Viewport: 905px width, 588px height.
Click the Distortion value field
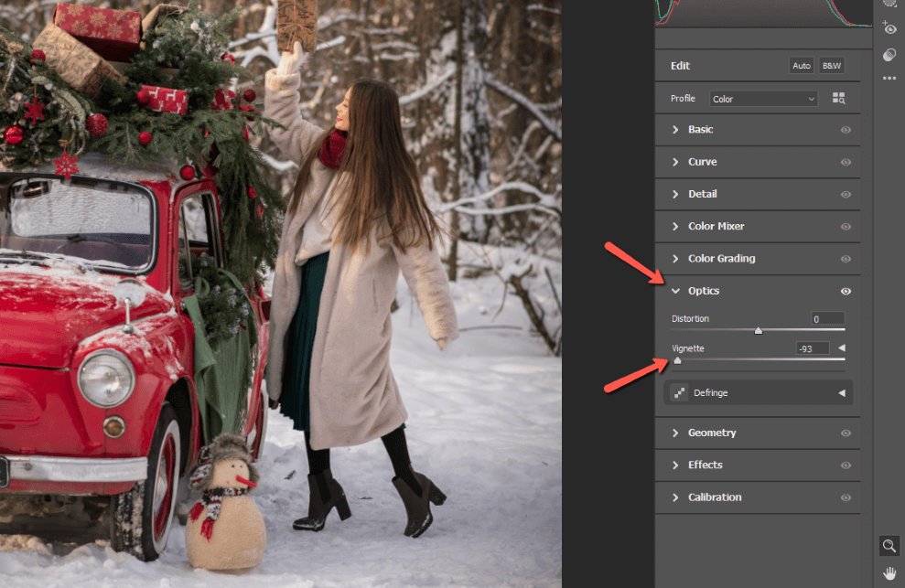[x=827, y=318]
